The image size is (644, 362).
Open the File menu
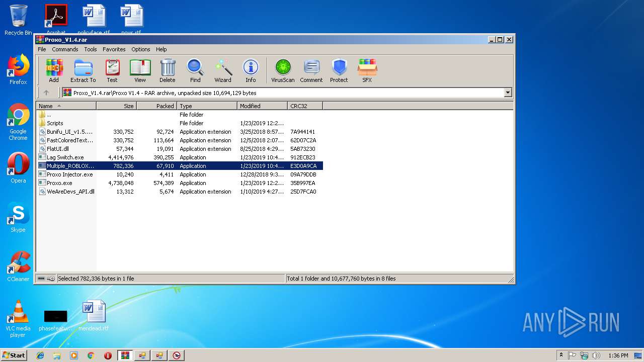click(x=42, y=49)
